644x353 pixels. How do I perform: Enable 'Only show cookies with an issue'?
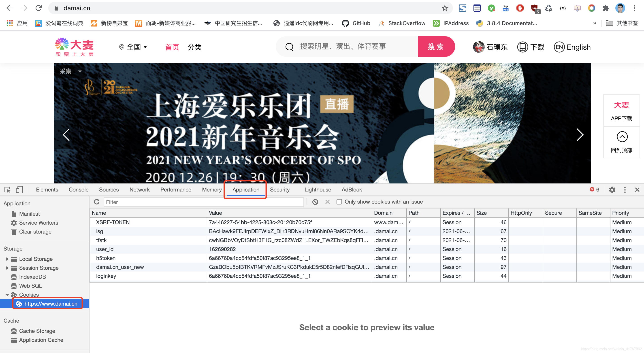pyautogui.click(x=339, y=202)
